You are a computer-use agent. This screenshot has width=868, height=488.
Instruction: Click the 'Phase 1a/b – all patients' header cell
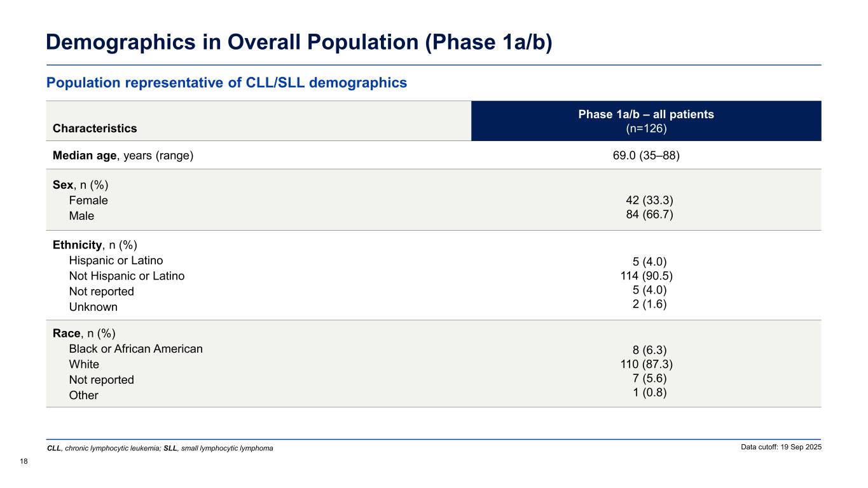click(646, 114)
